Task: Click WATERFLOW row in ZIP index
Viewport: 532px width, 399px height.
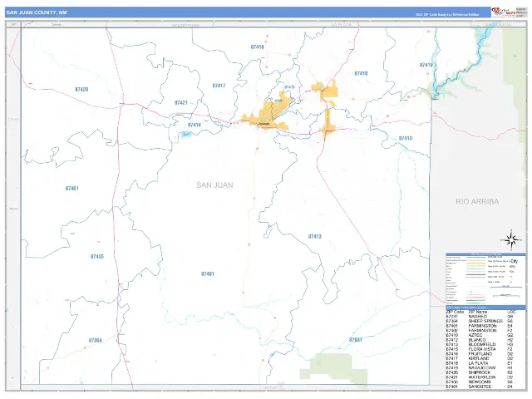Action: pos(480,377)
